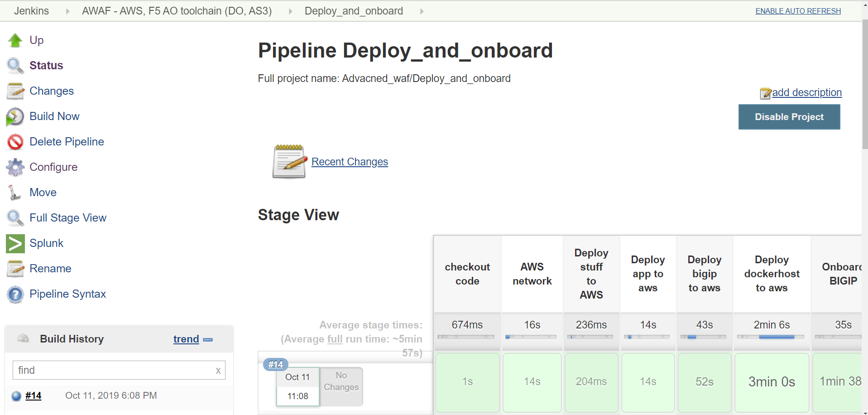The width and height of the screenshot is (868, 415).
Task: Click the checkout code 1s stage cell
Action: (467, 382)
